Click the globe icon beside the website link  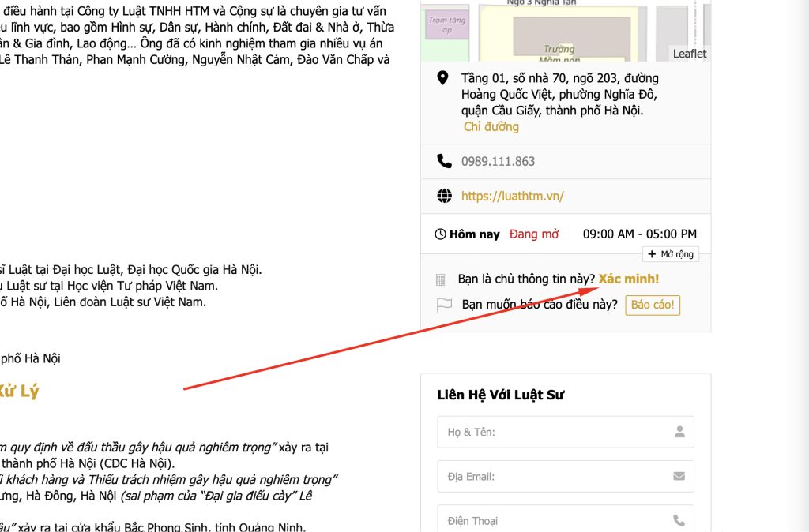pos(444,196)
